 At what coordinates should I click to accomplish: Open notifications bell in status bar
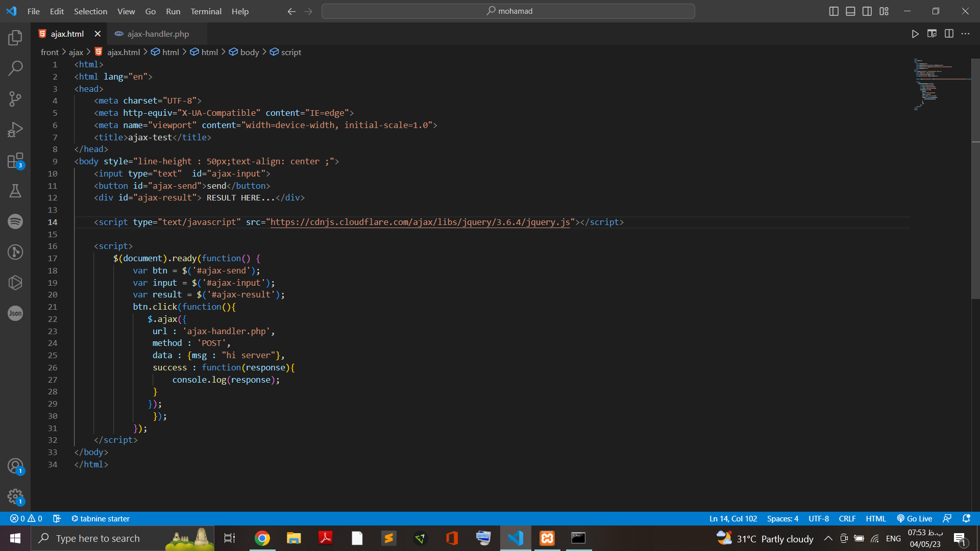[966, 518]
